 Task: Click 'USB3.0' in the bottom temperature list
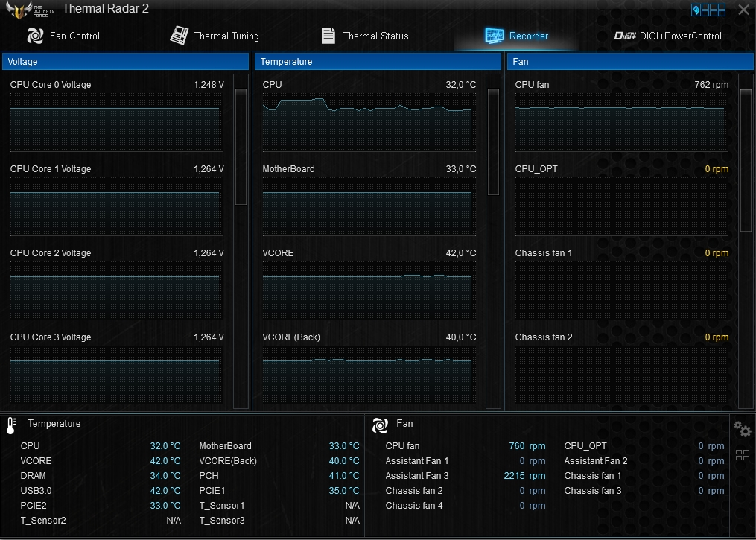(36, 491)
